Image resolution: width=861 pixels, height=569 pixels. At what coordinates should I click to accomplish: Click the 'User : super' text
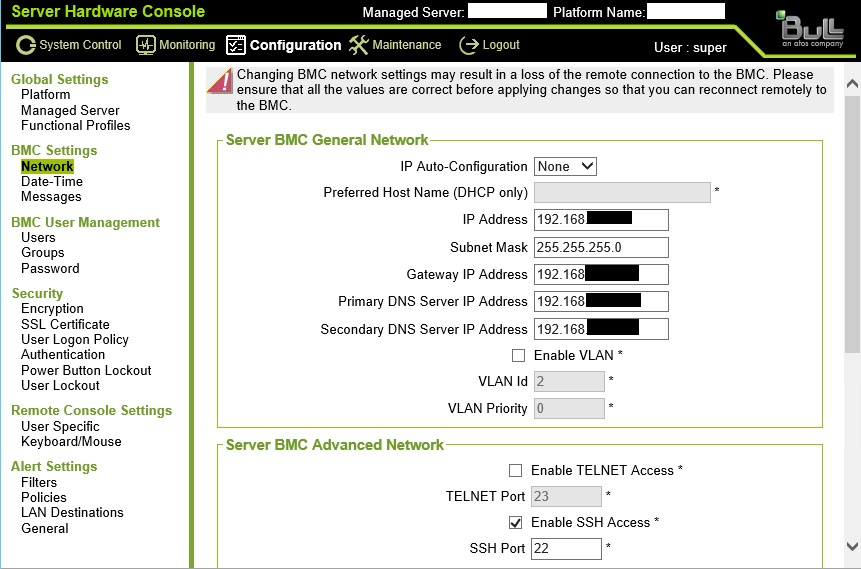[x=690, y=48]
